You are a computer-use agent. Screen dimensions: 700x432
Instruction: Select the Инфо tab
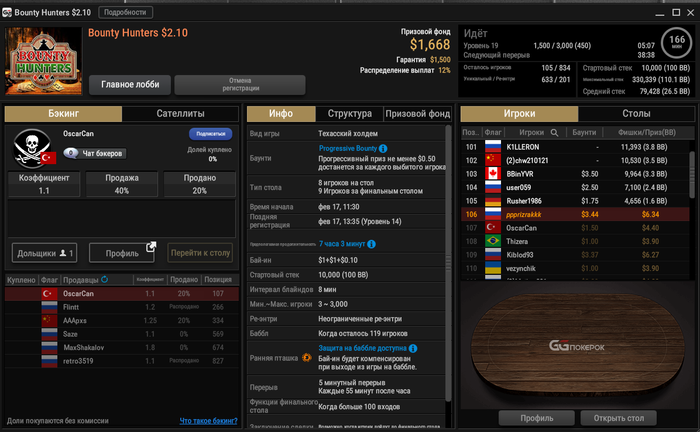(281, 114)
